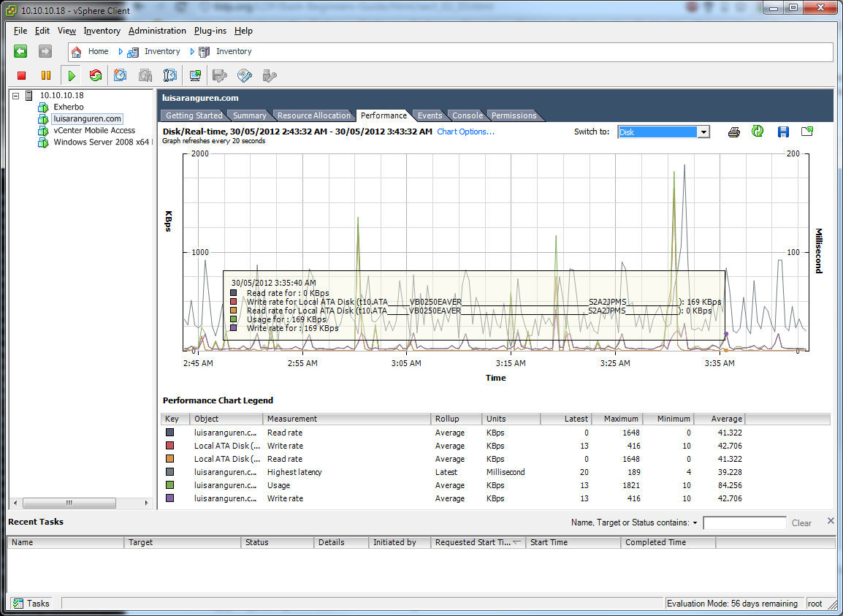This screenshot has height=616, width=843.
Task: Switch to the Permissions tab
Action: coord(514,115)
